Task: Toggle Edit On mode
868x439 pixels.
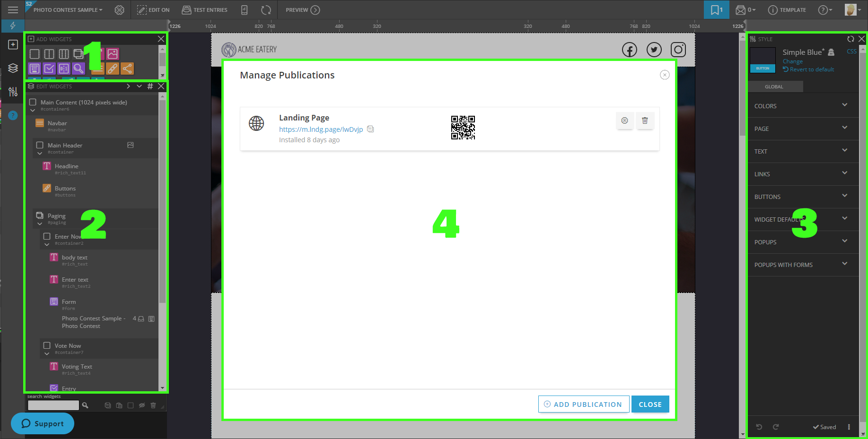Action: [153, 10]
